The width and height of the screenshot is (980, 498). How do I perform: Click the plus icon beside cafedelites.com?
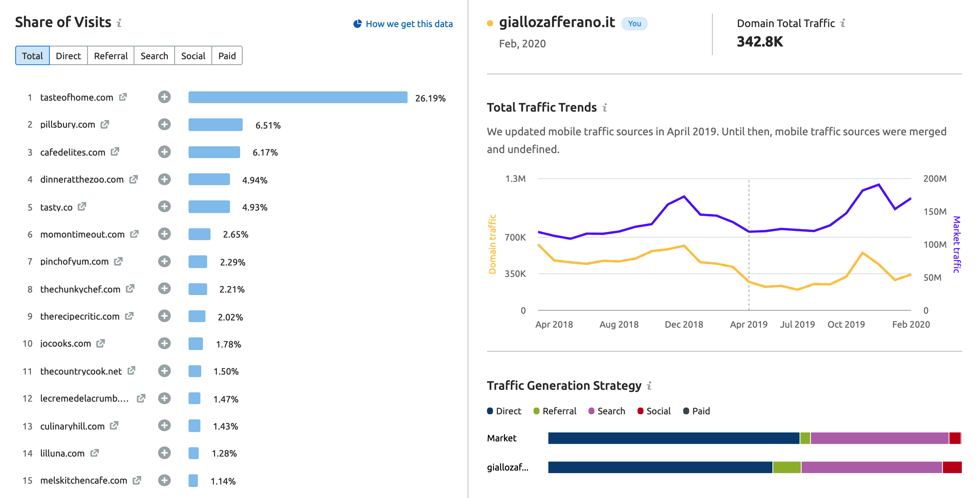click(x=164, y=152)
